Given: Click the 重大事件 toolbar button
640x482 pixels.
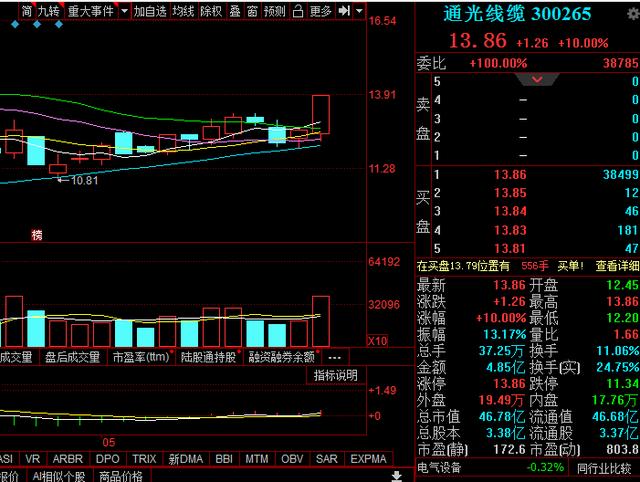Looking at the screenshot, I should tap(91, 11).
